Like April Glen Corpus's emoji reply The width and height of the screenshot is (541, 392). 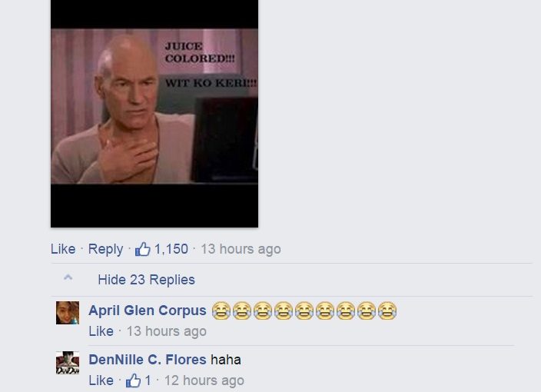pyautogui.click(x=101, y=331)
